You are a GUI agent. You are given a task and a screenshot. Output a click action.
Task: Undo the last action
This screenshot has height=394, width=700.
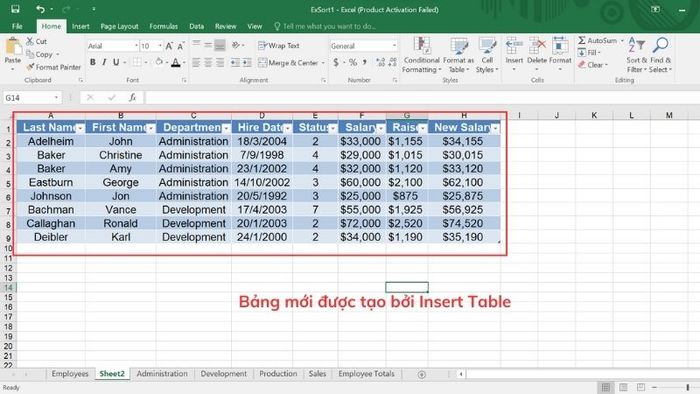[x=40, y=9]
